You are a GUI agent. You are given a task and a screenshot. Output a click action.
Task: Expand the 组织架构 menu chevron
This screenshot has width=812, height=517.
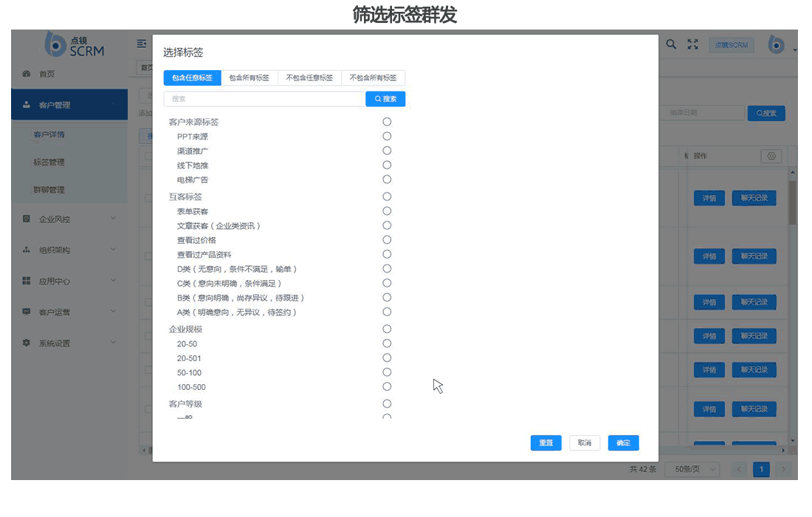(x=114, y=249)
